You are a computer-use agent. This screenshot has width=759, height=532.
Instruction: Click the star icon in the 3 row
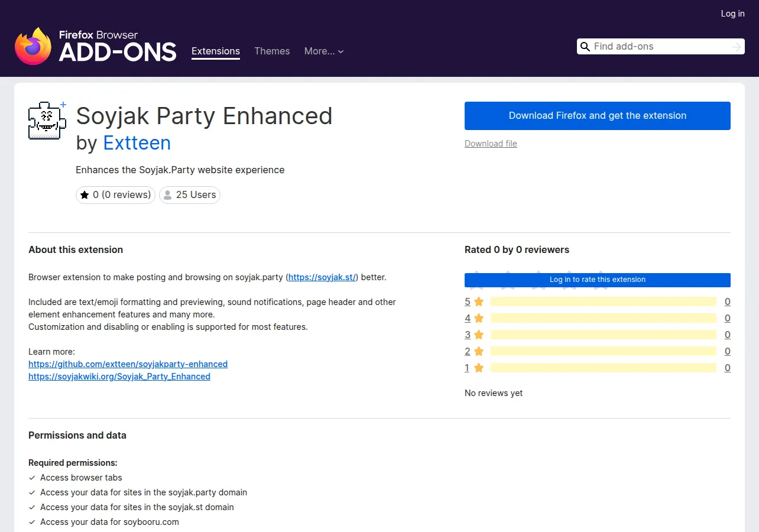pos(479,335)
